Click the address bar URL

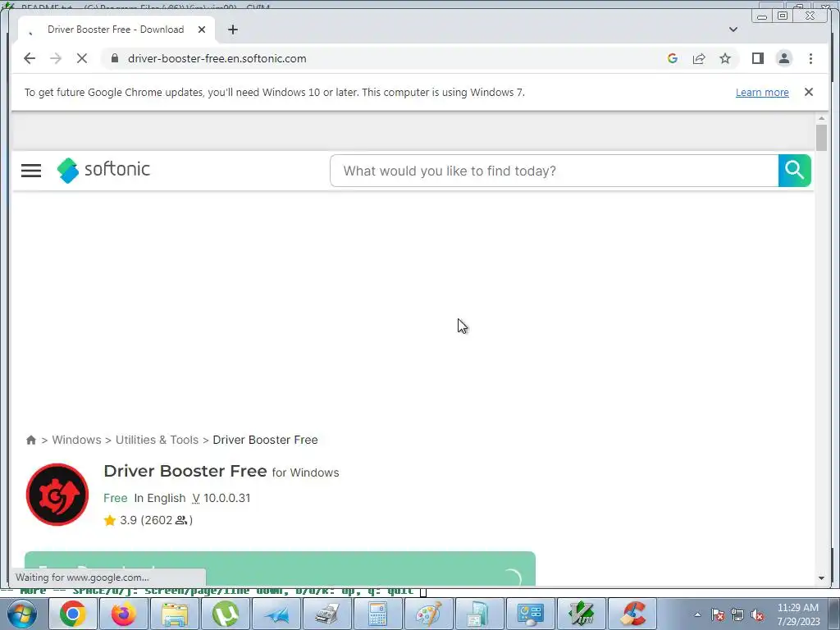(x=217, y=58)
